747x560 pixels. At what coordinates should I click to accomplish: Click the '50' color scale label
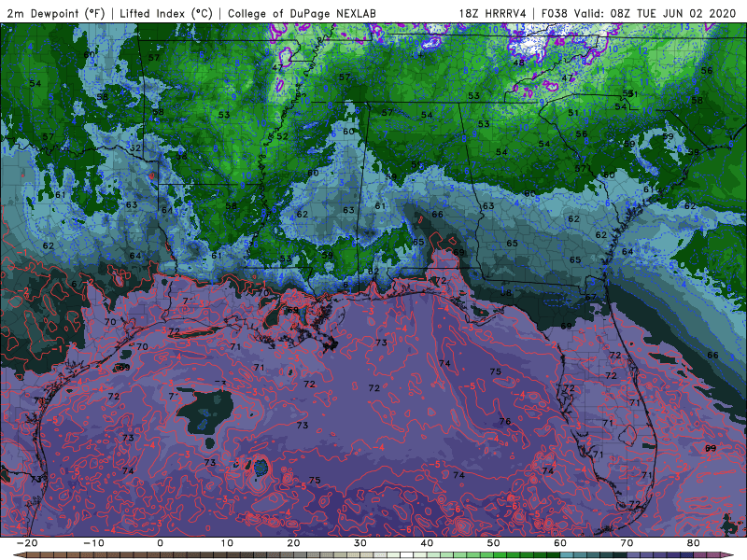pyautogui.click(x=494, y=543)
